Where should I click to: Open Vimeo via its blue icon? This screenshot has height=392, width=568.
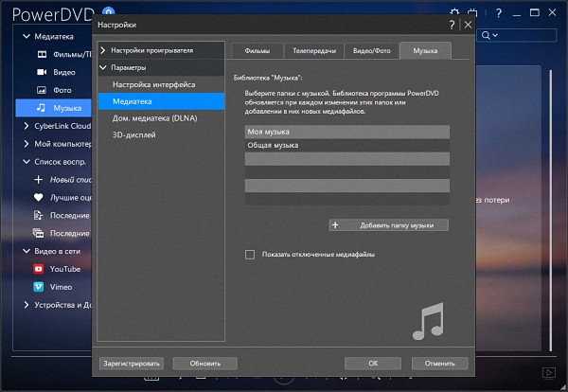tap(39, 286)
